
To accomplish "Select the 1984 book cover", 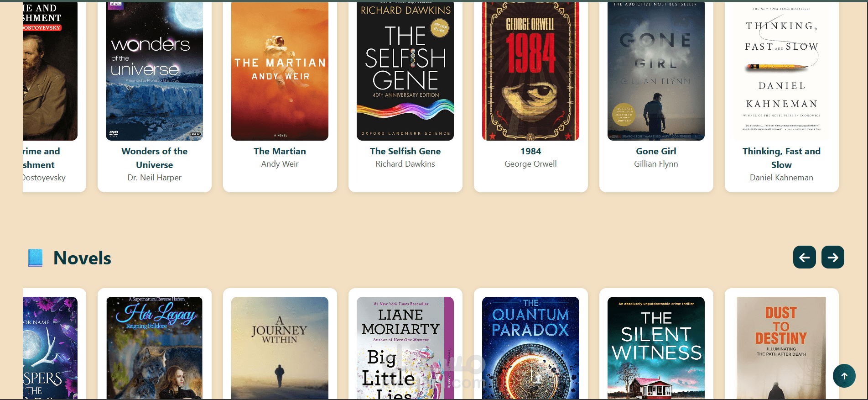I will pos(530,71).
